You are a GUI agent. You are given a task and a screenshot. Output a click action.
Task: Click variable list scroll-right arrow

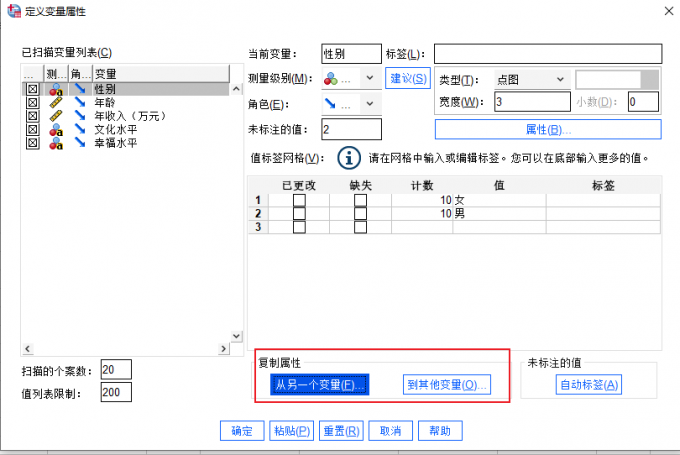point(224,349)
